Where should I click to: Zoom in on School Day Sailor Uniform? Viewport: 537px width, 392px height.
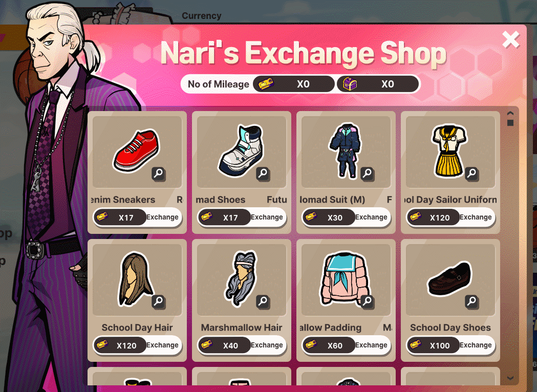coord(472,173)
